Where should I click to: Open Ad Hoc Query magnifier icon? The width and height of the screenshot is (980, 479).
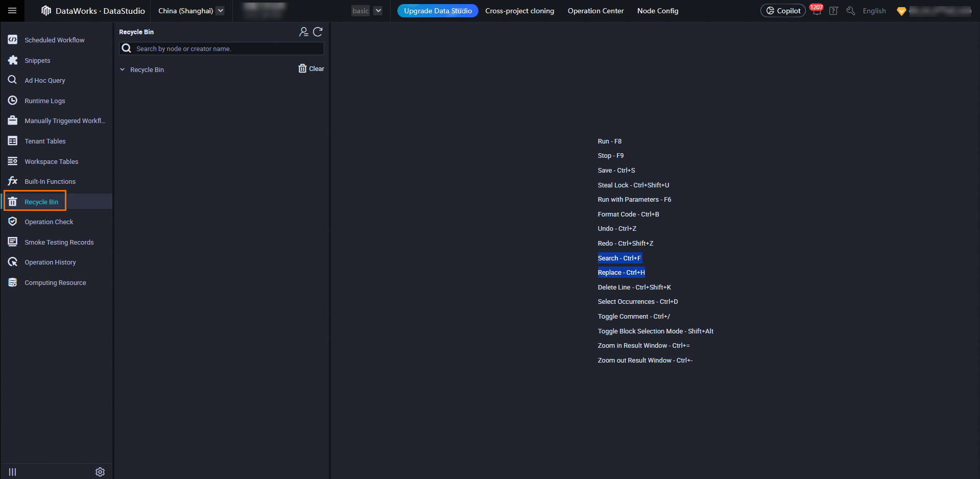(x=13, y=80)
